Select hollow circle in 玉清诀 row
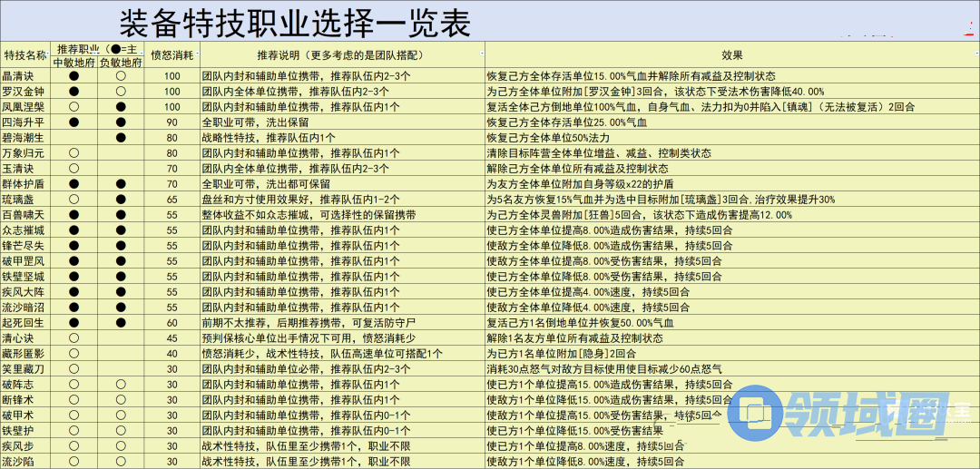The width and height of the screenshot is (980, 469). (74, 169)
